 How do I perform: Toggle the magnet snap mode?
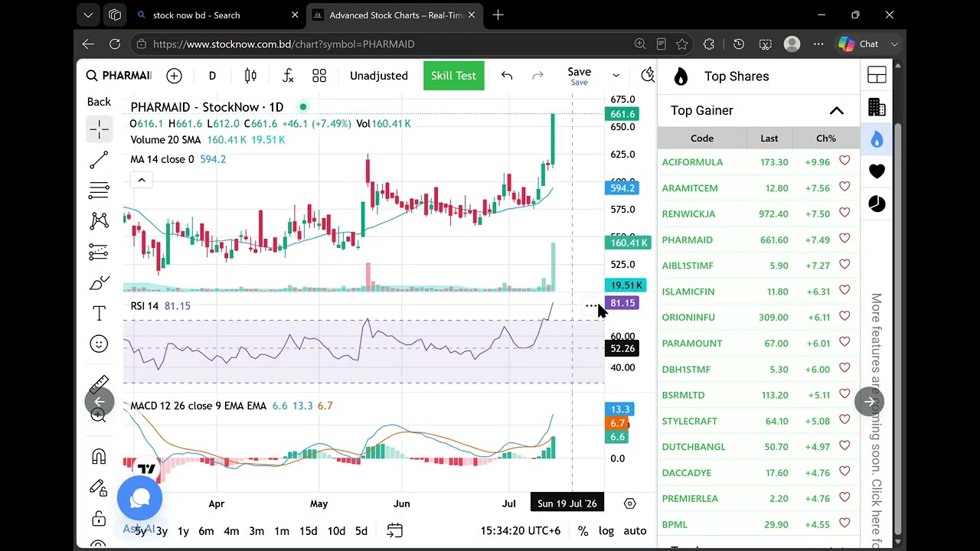(99, 457)
